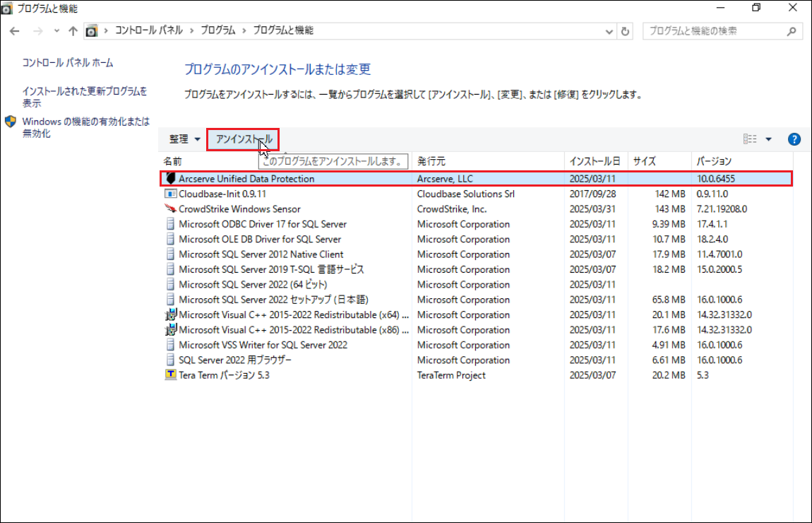
Task: Refresh the programs list
Action: point(625,31)
